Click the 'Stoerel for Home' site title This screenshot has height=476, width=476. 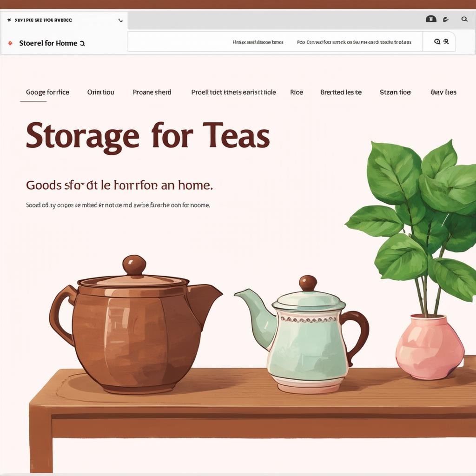coord(48,43)
